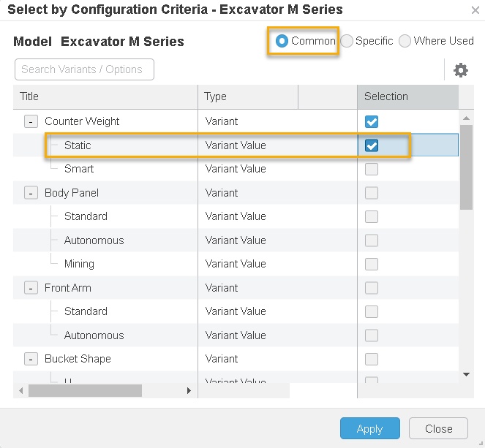Screen dimensions: 485x448
Task: Toggle the Counter Weight selection checkbox
Action: (372, 121)
